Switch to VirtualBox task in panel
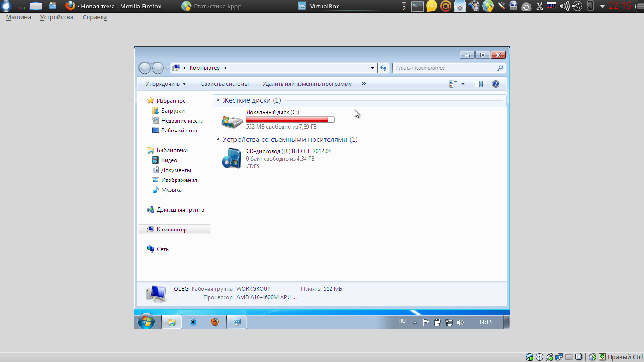644x362 pixels. 319,6
